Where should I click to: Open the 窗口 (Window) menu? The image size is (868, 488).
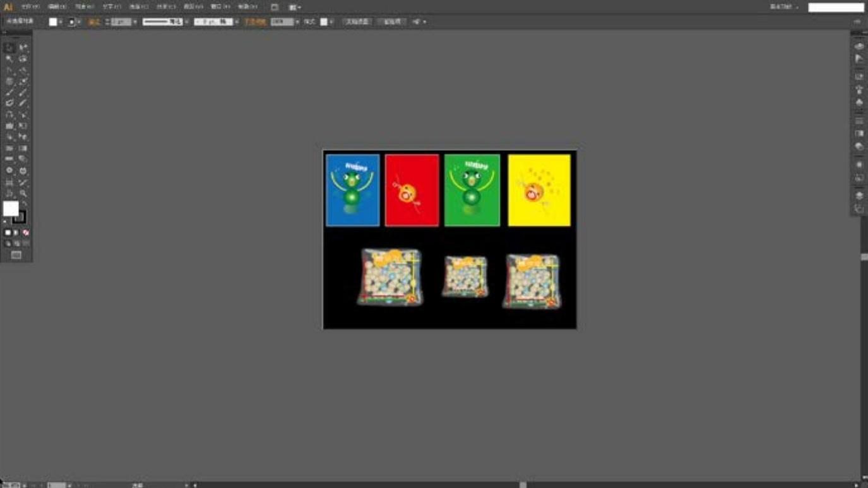[x=220, y=7]
